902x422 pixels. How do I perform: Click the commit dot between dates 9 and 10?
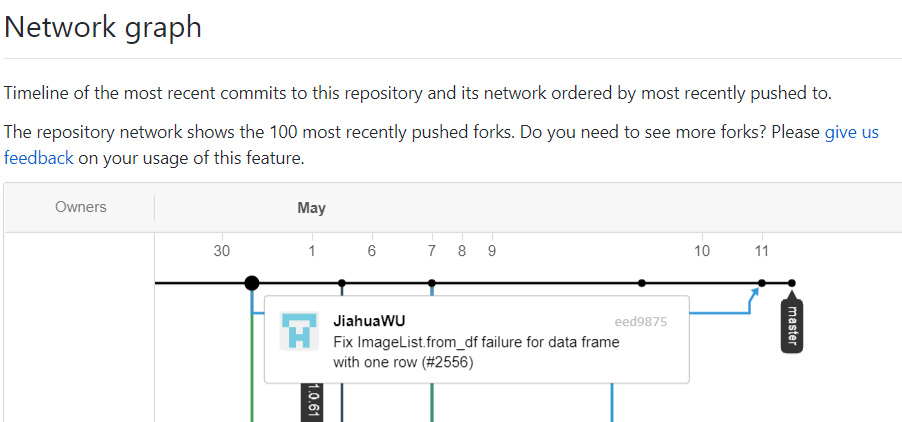tap(642, 283)
